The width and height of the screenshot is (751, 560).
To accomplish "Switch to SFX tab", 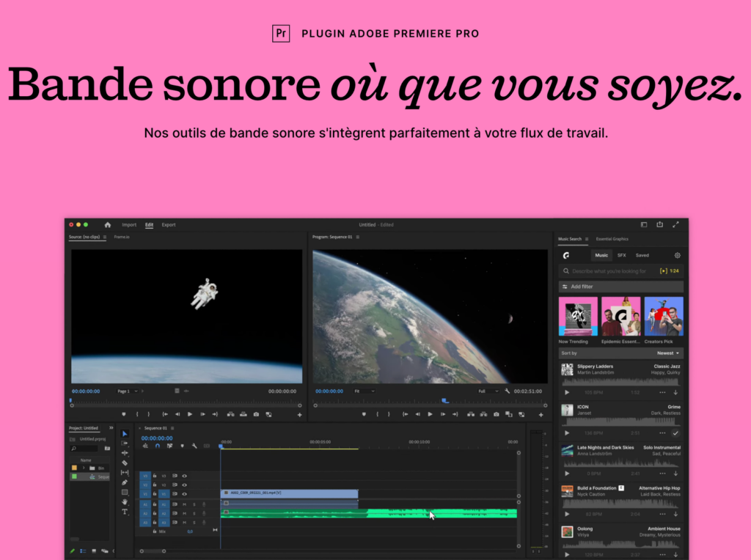I will (622, 255).
